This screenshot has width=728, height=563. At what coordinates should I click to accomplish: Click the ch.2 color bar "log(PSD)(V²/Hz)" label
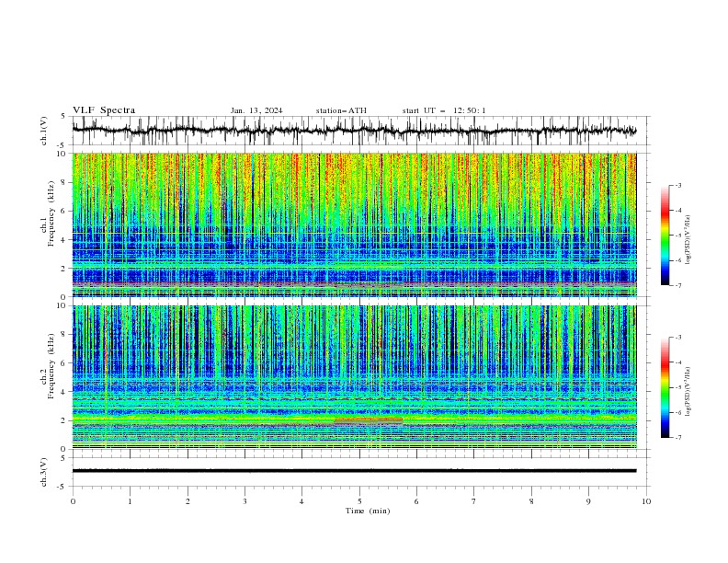click(688, 392)
